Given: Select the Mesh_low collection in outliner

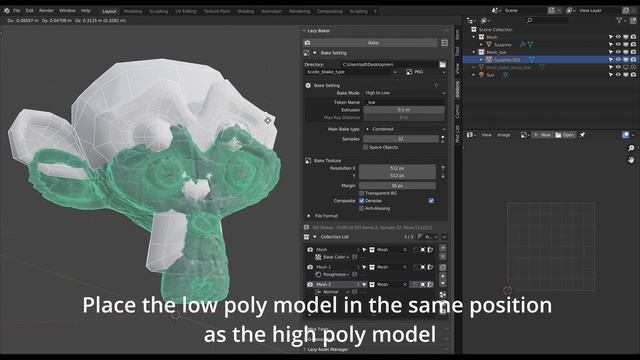Looking at the screenshot, I should [x=496, y=52].
